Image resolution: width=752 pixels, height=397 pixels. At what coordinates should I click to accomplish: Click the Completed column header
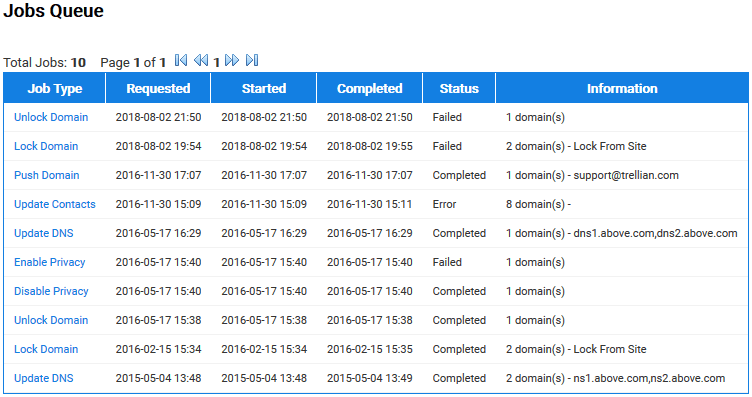click(x=370, y=88)
